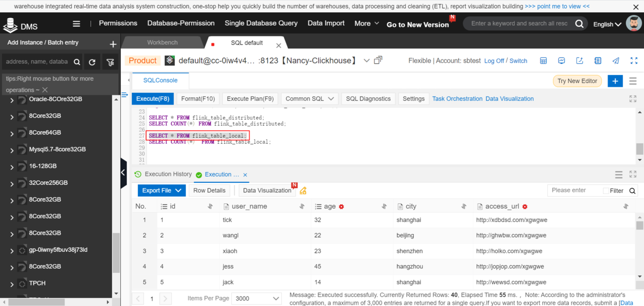Click the Task Orchestration link
This screenshot has width=644, height=306.
[x=457, y=99]
